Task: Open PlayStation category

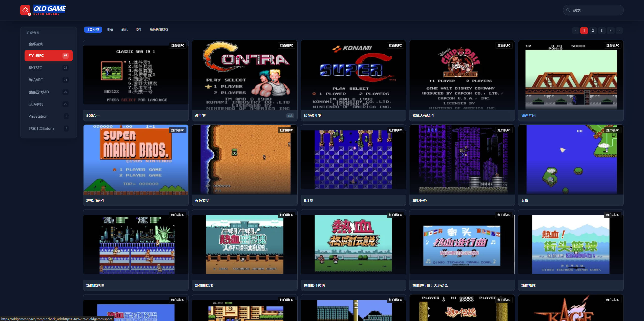Action: (49, 116)
